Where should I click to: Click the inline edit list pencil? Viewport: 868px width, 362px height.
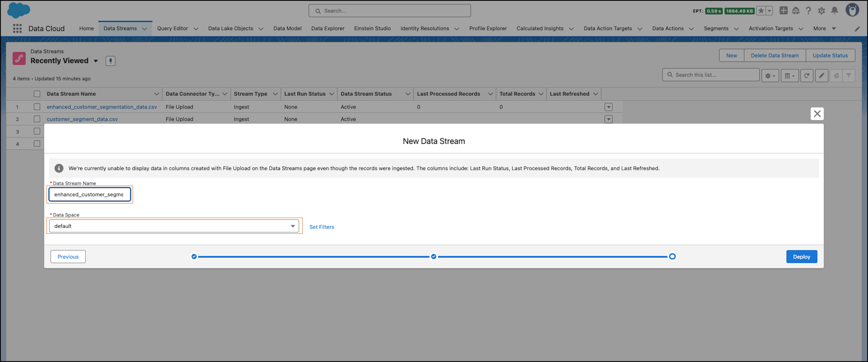[x=822, y=76]
